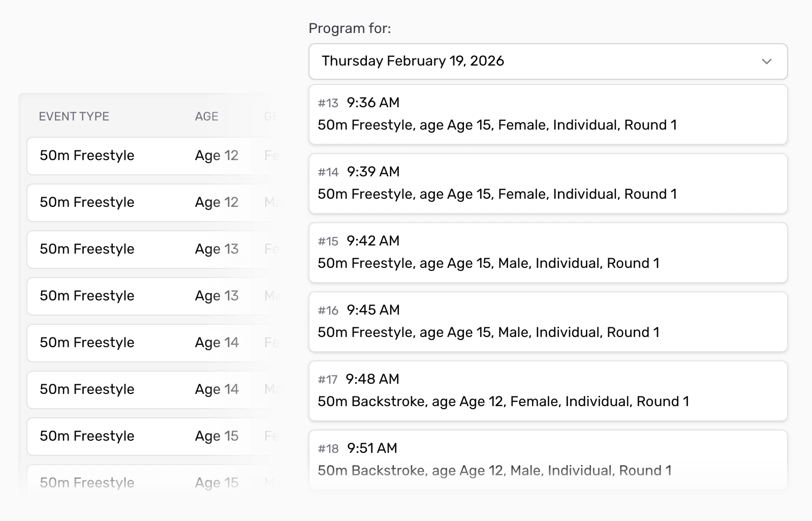Image resolution: width=812 pixels, height=521 pixels.
Task: Click the second Age 12 row's 50m Freestyle cell
Action: [x=87, y=202]
